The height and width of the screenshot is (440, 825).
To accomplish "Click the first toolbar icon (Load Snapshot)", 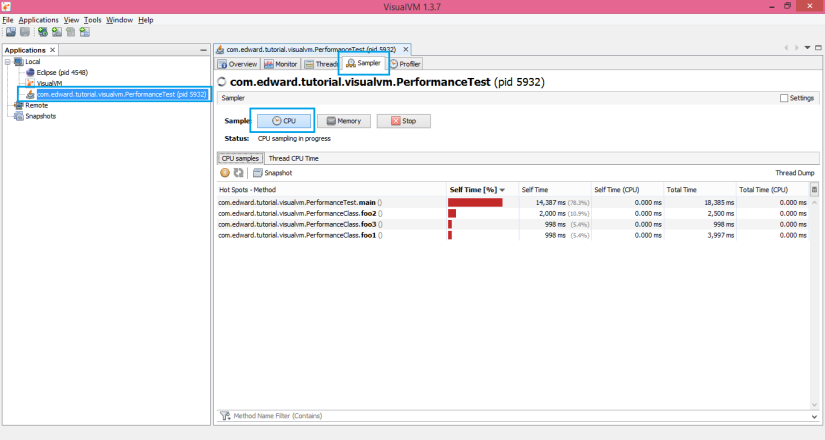I will tap(9, 32).
